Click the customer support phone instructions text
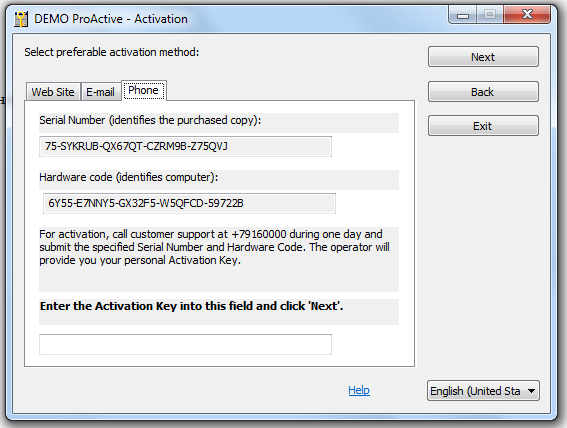 (214, 247)
